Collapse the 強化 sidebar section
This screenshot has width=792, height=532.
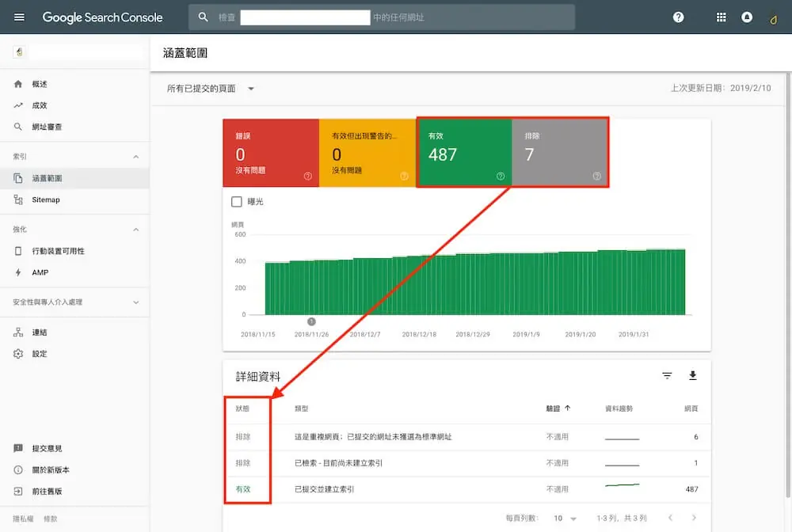click(x=136, y=230)
